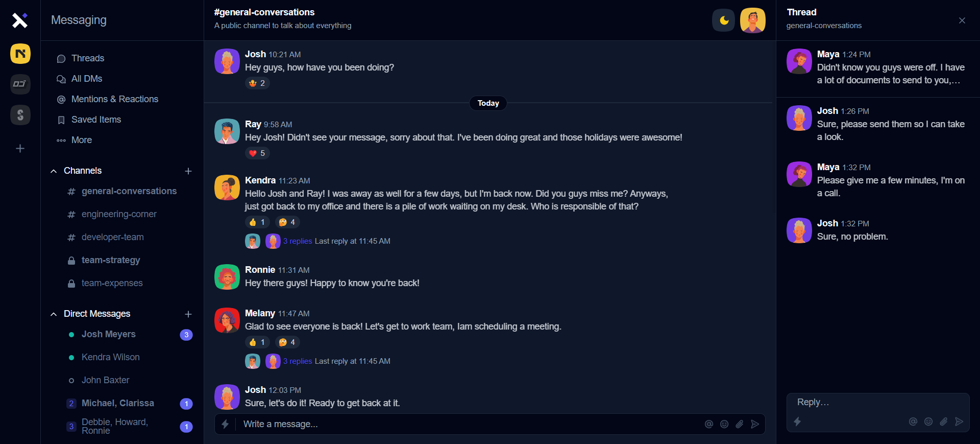Open the Threads section in the sidebar

(x=88, y=58)
